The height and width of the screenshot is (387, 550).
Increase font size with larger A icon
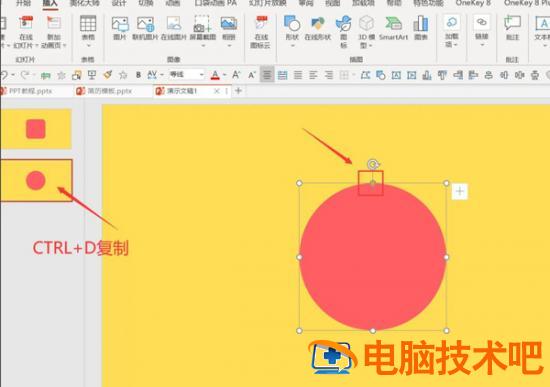(x=236, y=75)
